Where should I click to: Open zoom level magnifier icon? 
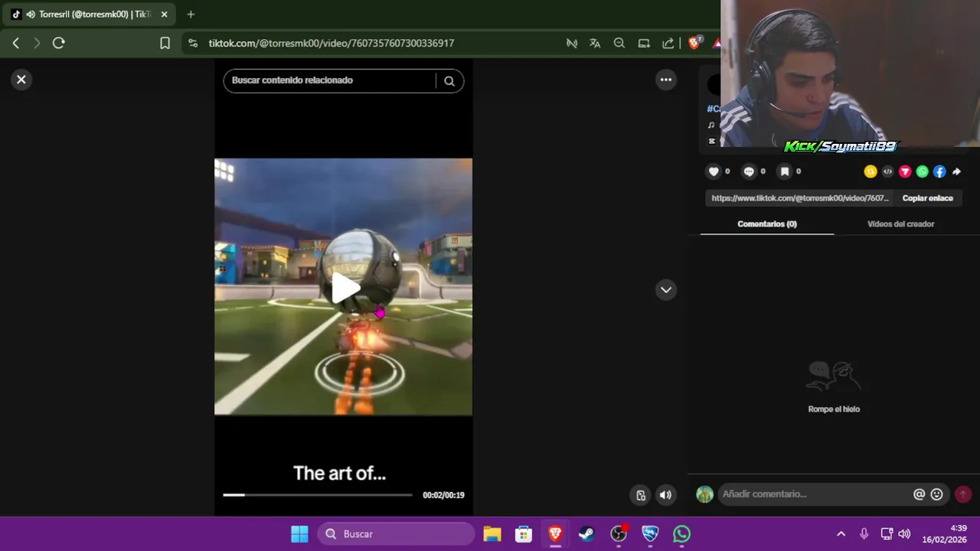click(x=619, y=44)
